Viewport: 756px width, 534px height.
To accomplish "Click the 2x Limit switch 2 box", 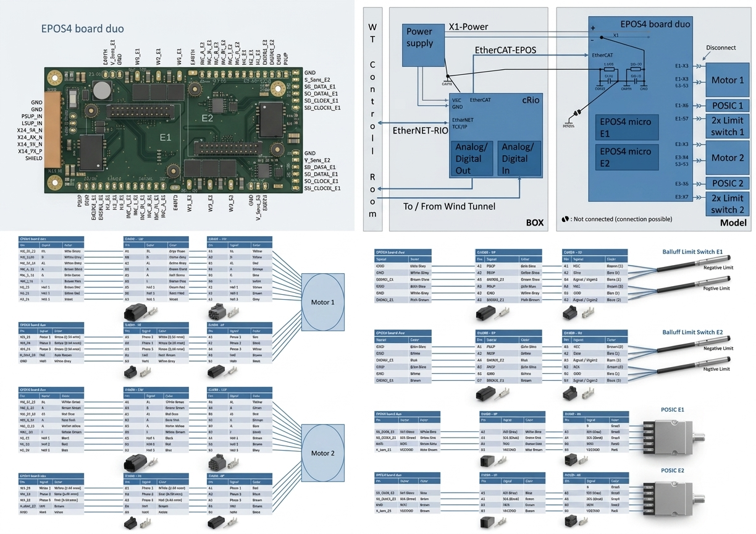I will pos(728,204).
